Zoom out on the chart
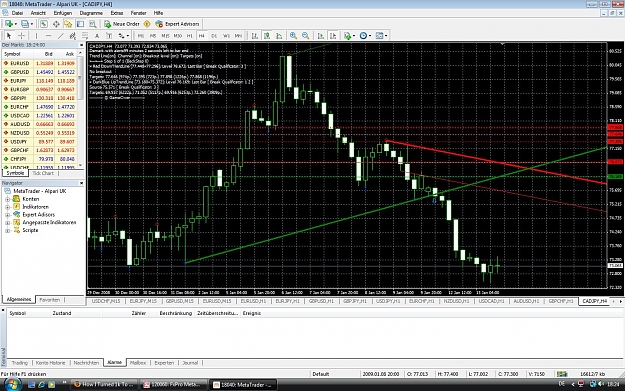Screen dimensions: 625x391 click(x=306, y=36)
